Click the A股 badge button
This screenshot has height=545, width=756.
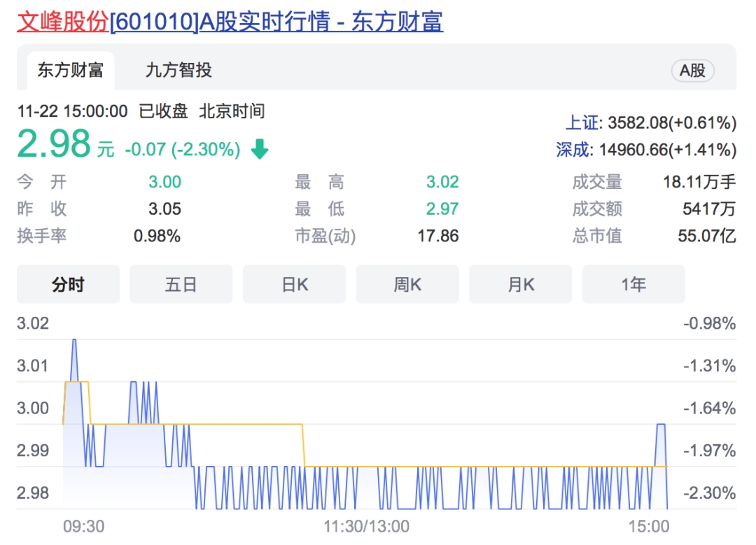pos(692,70)
